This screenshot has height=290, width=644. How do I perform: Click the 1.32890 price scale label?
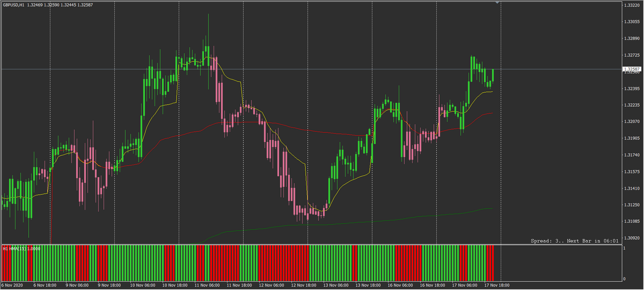click(632, 38)
